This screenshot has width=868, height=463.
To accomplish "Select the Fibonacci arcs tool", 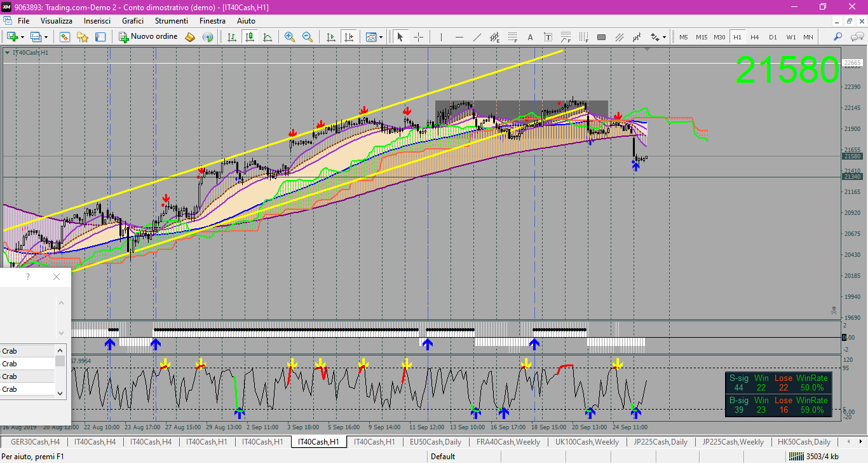I will pyautogui.click(x=566, y=37).
